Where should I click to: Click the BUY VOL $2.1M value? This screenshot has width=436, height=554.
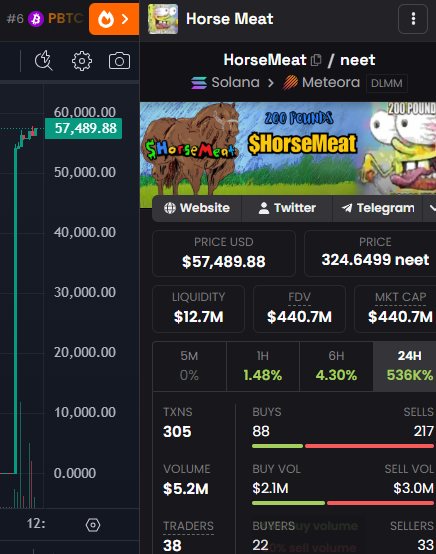270,489
